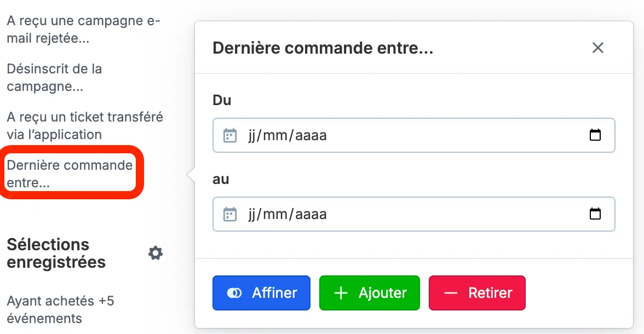Image resolution: width=644 pixels, height=334 pixels.
Task: Remove from selection with Retirer button
Action: 477,293
